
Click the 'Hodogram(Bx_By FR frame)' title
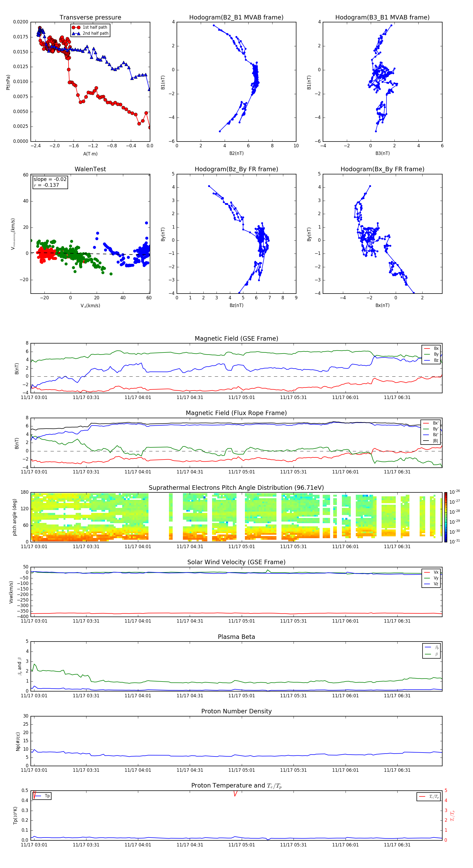[x=382, y=169]
